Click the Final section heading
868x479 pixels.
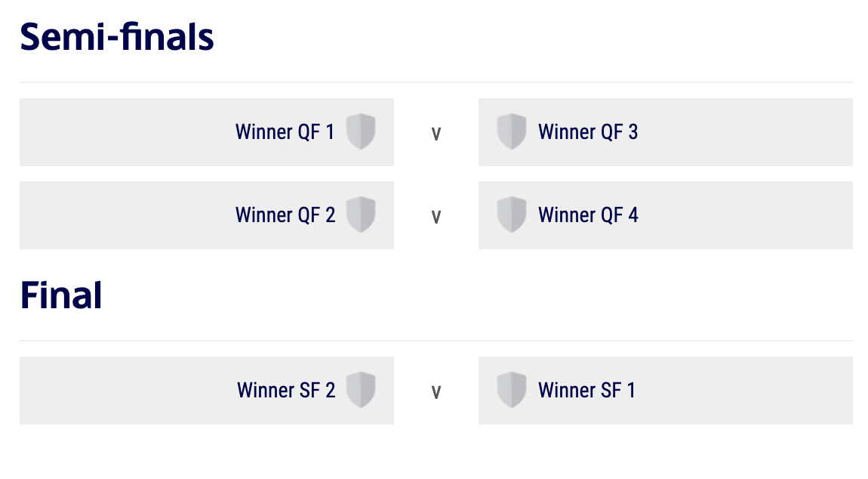(61, 295)
